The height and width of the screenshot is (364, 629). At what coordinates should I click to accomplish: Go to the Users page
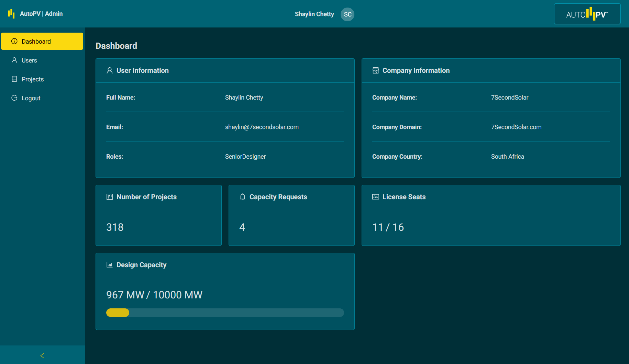point(29,60)
